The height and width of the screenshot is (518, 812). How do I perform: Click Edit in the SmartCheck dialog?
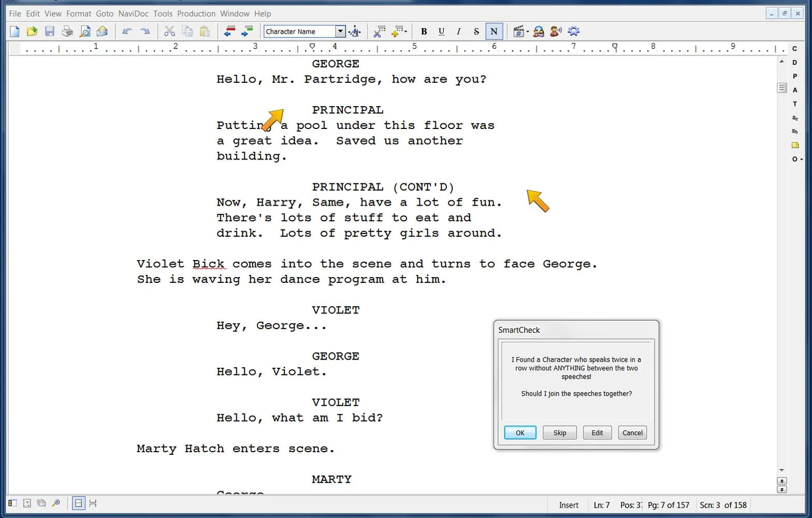click(x=597, y=433)
